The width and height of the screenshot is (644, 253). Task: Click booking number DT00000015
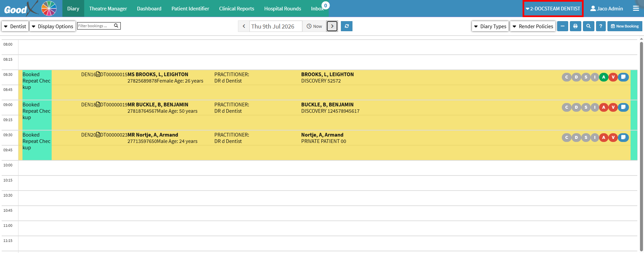pyautogui.click(x=114, y=74)
